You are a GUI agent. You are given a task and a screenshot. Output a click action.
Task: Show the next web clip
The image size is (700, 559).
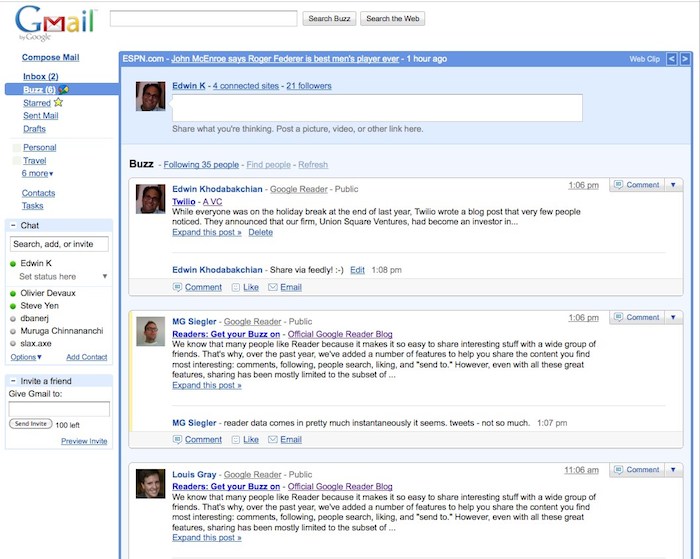point(685,60)
